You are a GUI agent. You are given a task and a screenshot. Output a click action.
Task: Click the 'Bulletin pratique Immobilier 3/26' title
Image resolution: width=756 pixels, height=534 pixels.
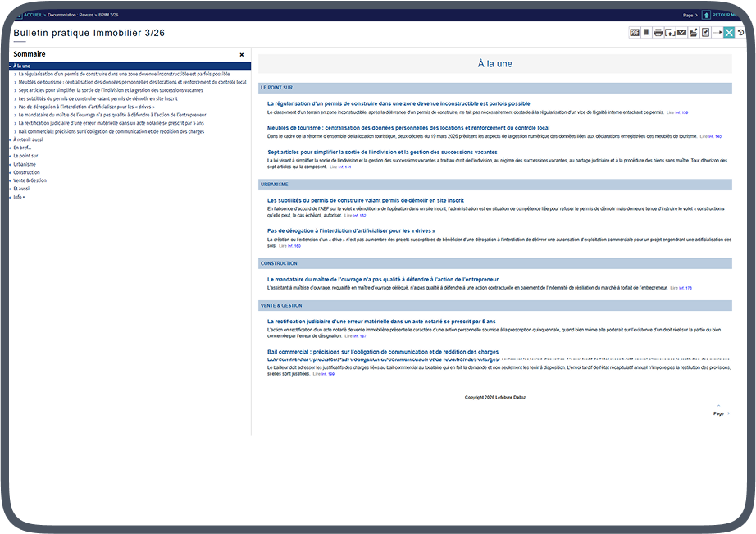tap(89, 33)
